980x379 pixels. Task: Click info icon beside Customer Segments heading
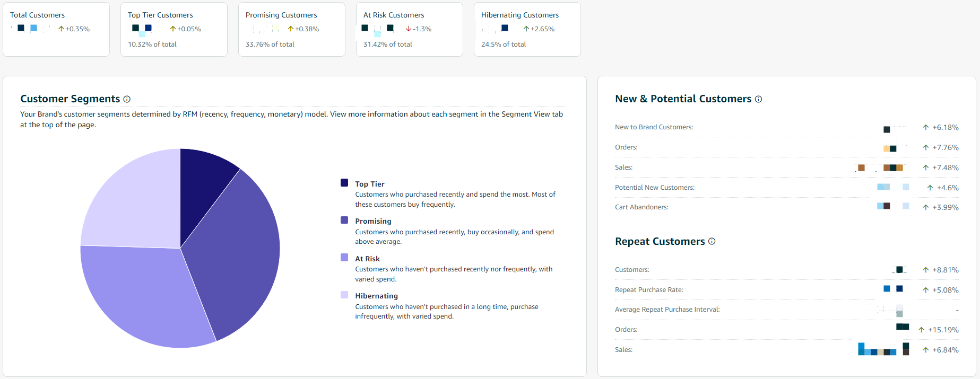pos(127,99)
